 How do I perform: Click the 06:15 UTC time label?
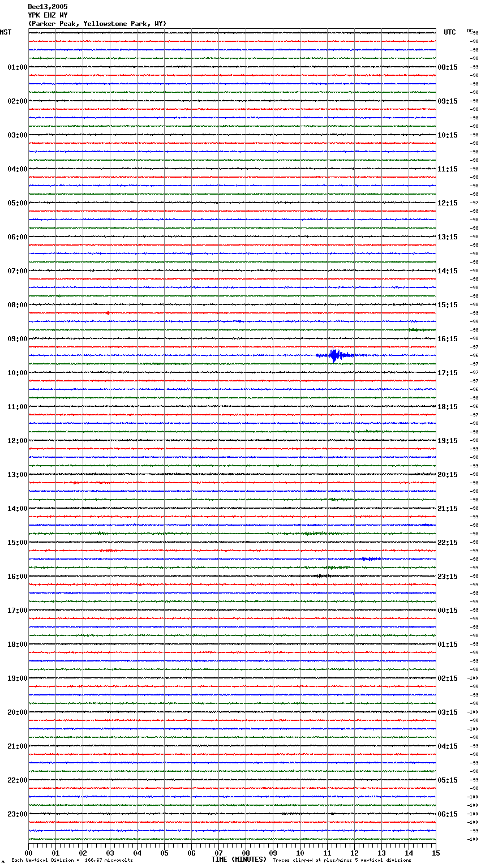click(448, 814)
